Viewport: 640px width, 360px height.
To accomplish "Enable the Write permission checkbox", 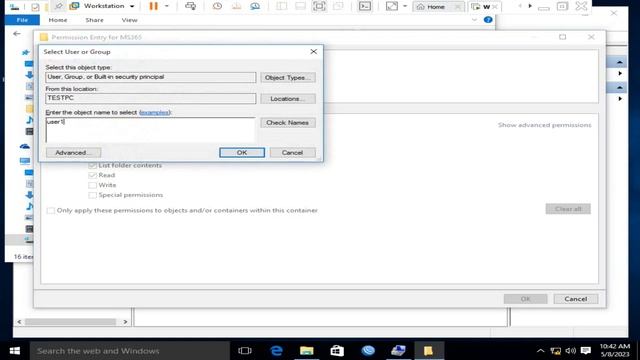I will (x=92, y=185).
